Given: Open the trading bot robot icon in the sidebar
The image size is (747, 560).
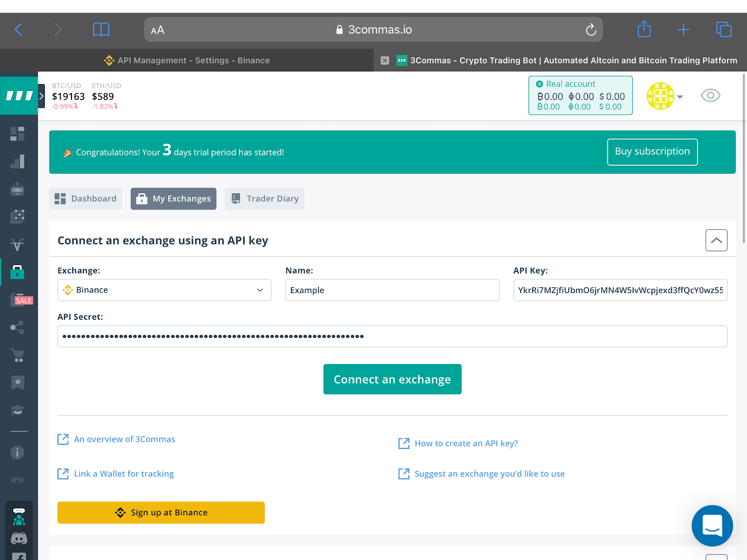Looking at the screenshot, I should point(17,189).
